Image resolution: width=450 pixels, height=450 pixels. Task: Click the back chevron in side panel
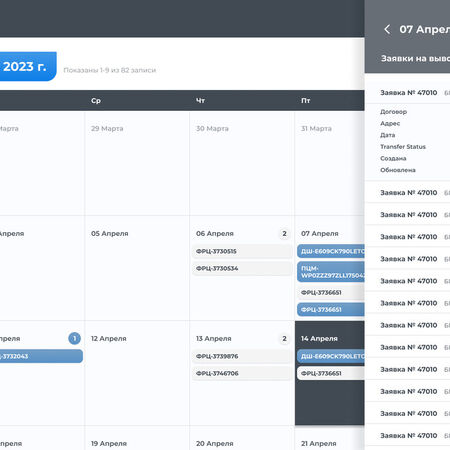pyautogui.click(x=387, y=29)
